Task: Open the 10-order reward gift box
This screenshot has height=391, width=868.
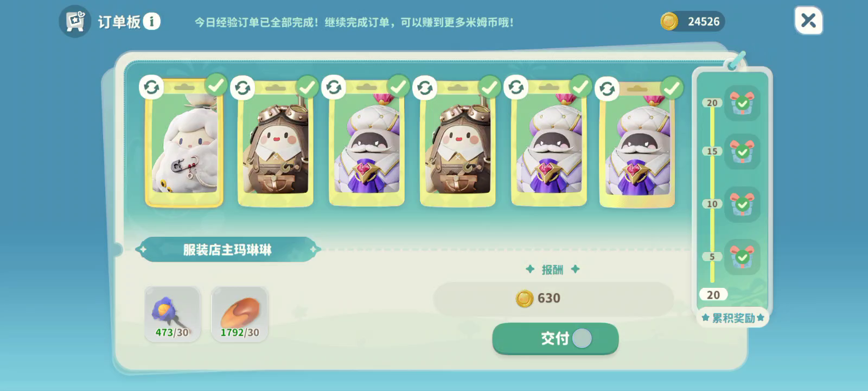Action: (742, 204)
